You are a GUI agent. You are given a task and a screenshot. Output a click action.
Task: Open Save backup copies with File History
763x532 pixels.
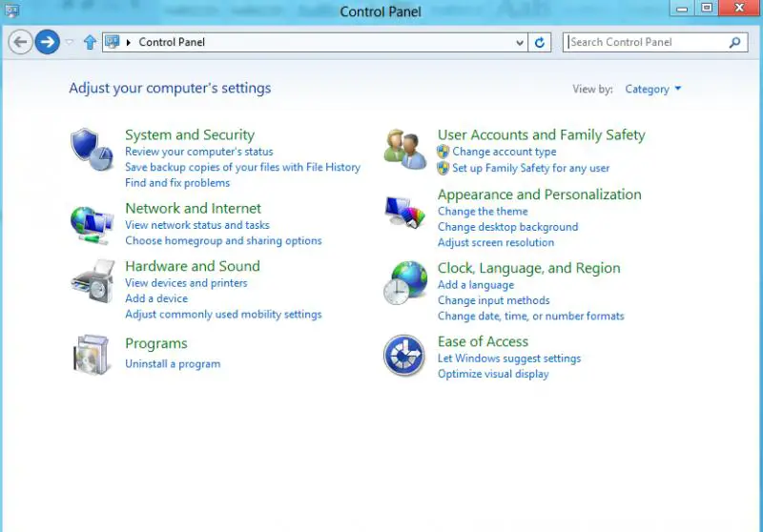tap(242, 167)
